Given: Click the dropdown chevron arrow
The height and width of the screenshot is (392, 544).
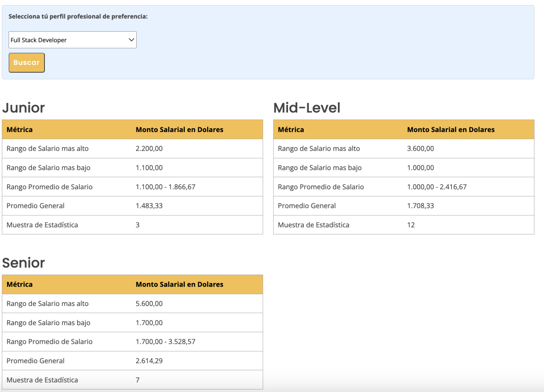Looking at the screenshot, I should click(131, 40).
